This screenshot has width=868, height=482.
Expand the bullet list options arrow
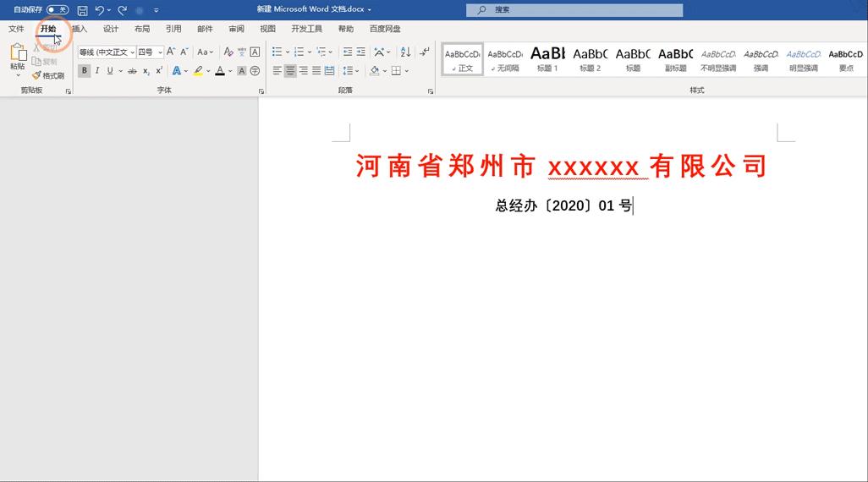coord(288,52)
